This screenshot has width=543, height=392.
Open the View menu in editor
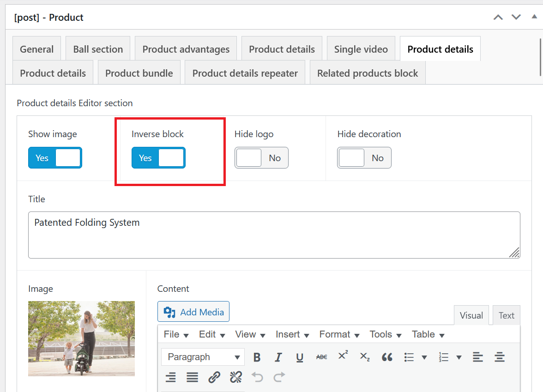(250, 334)
